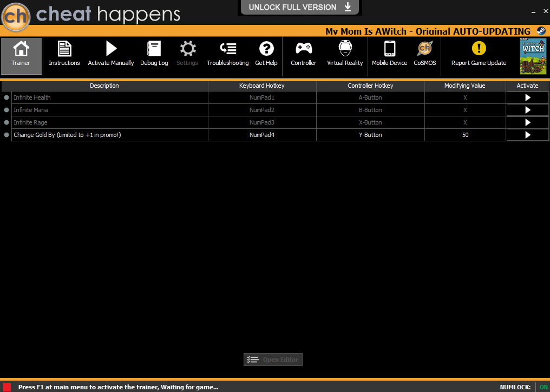Close the Cheat Happens trainer window
Screen dimensions: 550x392
(546, 11)
